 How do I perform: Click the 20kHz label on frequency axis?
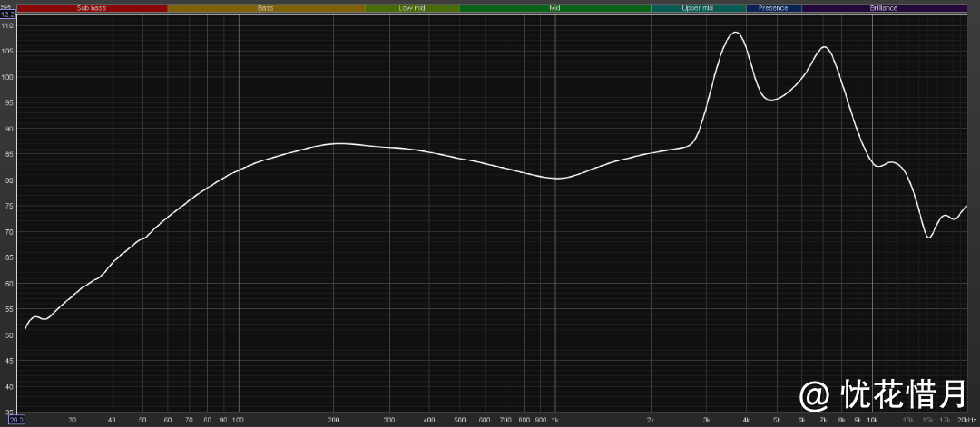click(x=966, y=421)
